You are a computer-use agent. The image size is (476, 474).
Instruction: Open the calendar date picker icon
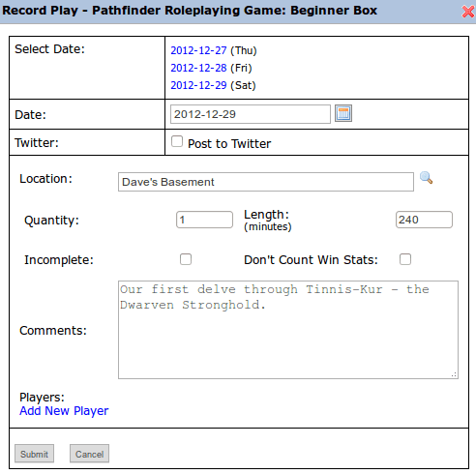point(343,113)
